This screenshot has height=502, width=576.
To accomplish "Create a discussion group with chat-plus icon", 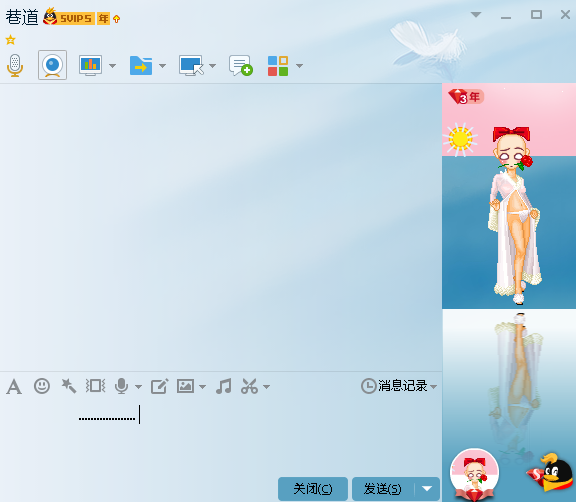I will [x=241, y=66].
